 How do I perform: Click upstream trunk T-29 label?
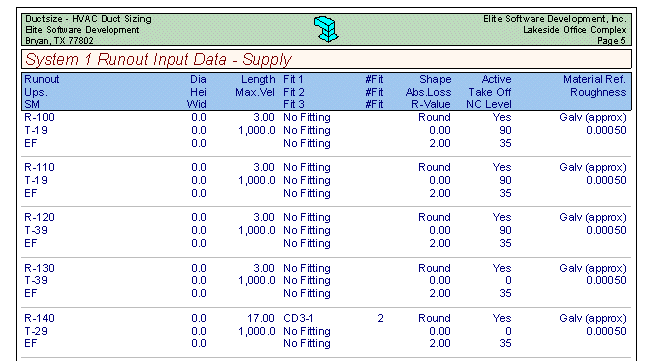click(x=36, y=331)
